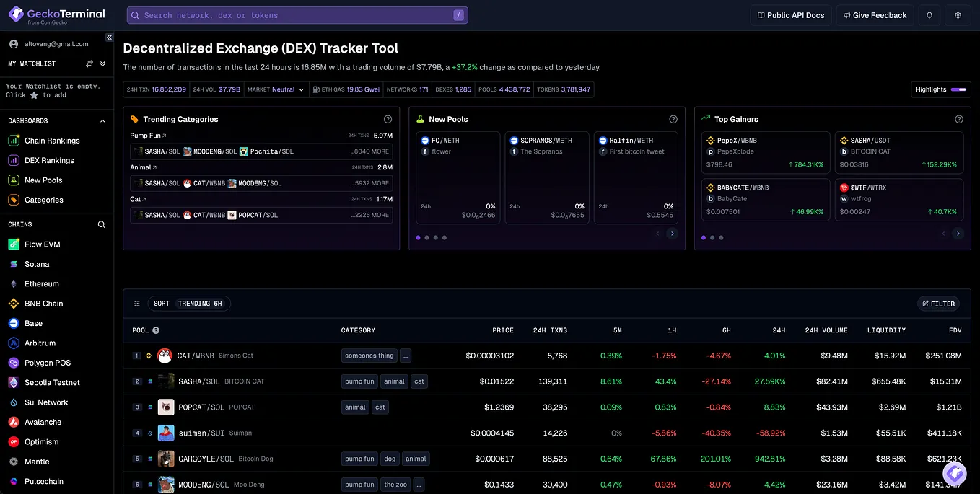Open DEX Rankings dashboard
The height and width of the screenshot is (494, 980).
pyautogui.click(x=49, y=160)
